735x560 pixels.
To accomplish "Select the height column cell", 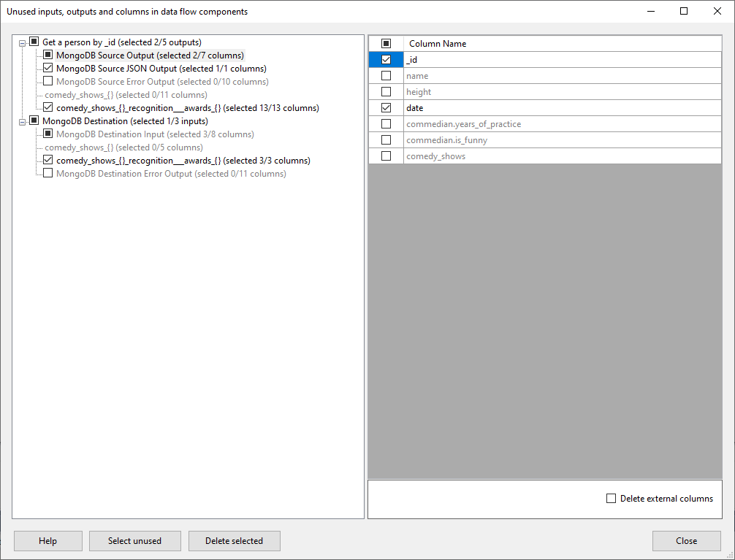I will [563, 91].
